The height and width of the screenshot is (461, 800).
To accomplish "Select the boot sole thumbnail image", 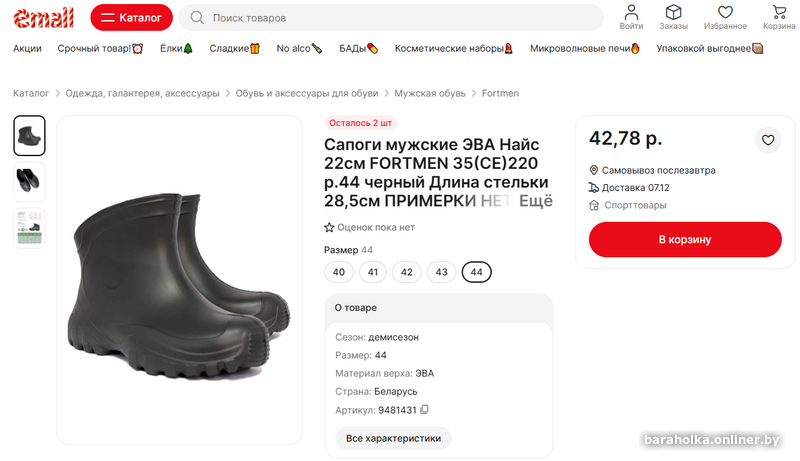I will point(29,182).
